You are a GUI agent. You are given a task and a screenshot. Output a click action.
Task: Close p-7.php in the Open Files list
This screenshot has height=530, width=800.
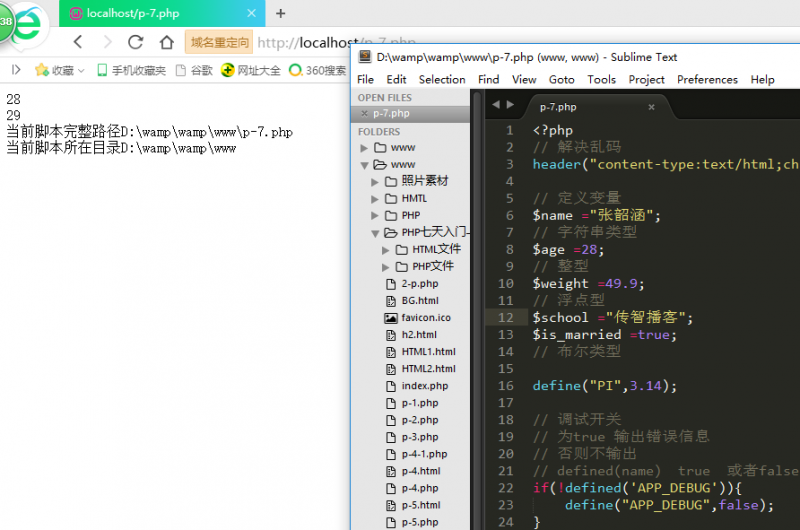(x=365, y=114)
